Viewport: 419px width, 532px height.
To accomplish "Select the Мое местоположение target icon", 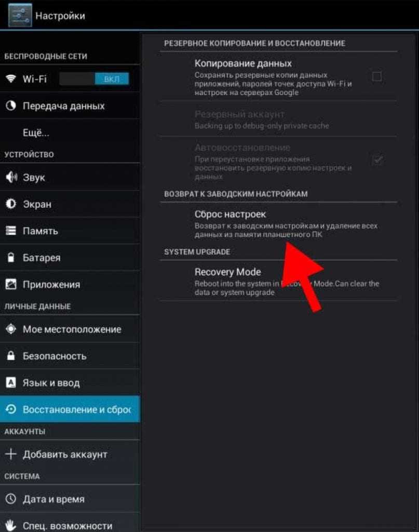I will coord(11,329).
